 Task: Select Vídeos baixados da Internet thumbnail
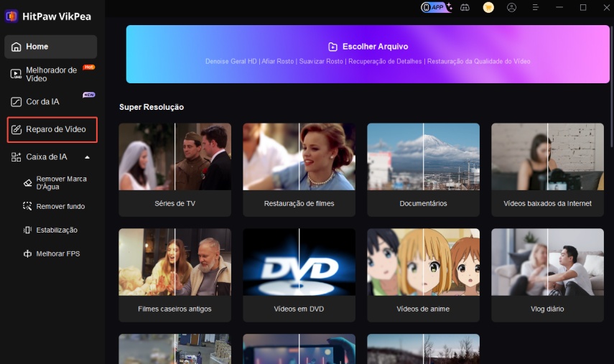547,157
